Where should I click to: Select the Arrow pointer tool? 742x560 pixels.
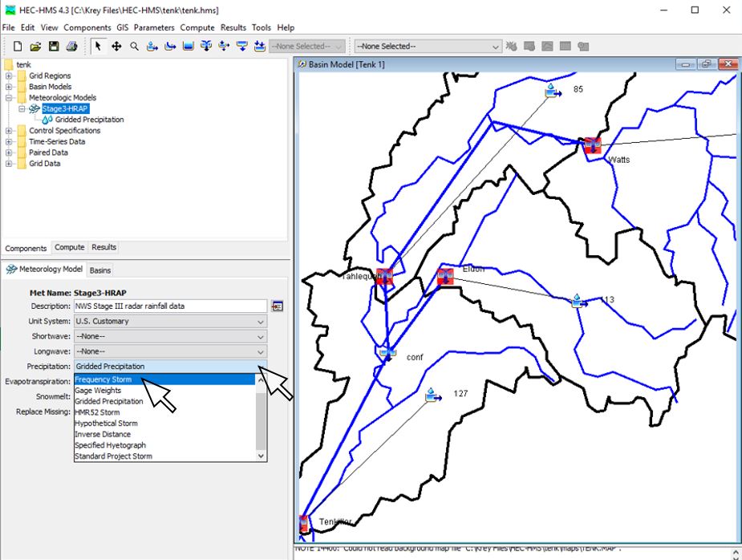click(98, 47)
